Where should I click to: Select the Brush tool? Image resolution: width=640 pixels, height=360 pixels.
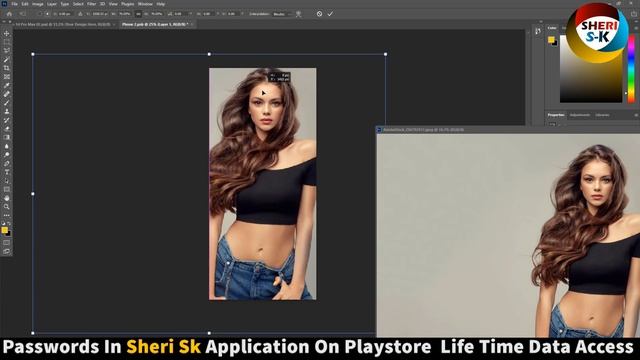(x=7, y=103)
